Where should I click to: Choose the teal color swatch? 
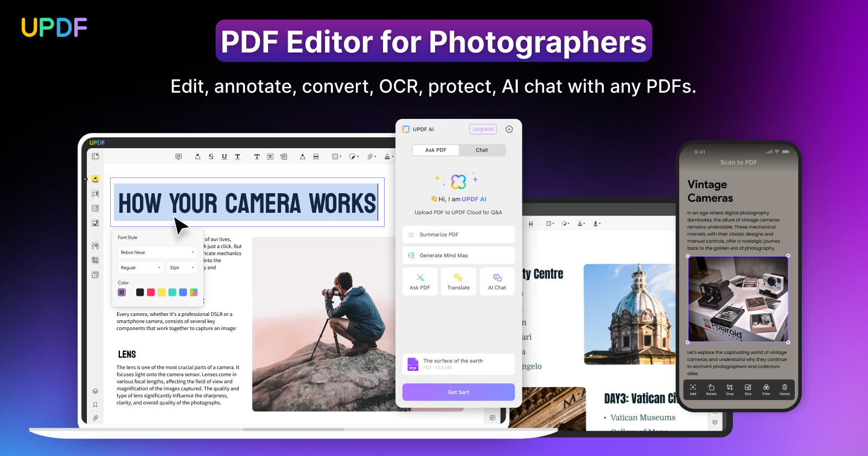(x=172, y=292)
